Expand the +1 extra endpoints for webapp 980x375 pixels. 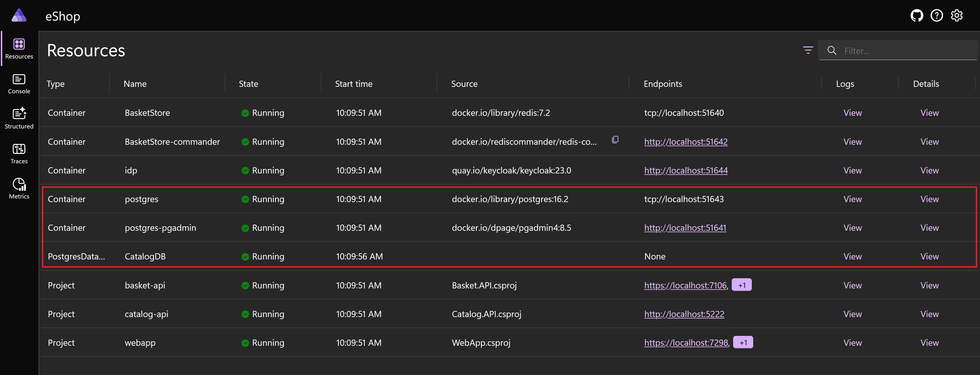(x=743, y=342)
